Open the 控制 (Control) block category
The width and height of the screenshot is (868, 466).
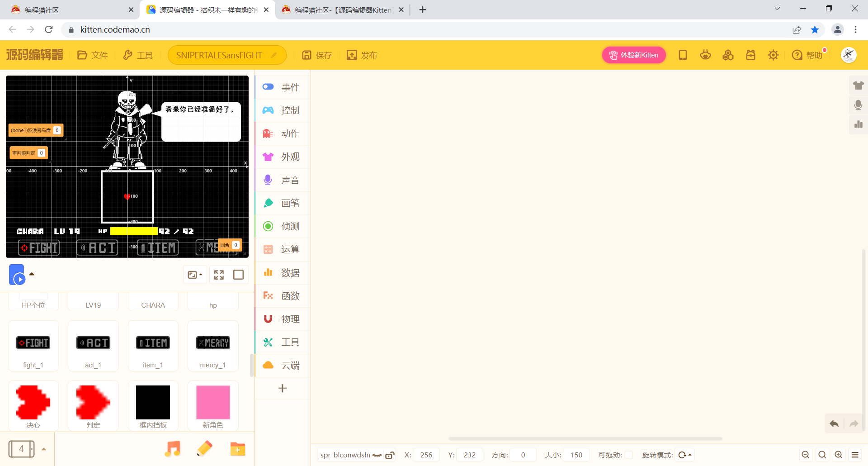[283, 110]
